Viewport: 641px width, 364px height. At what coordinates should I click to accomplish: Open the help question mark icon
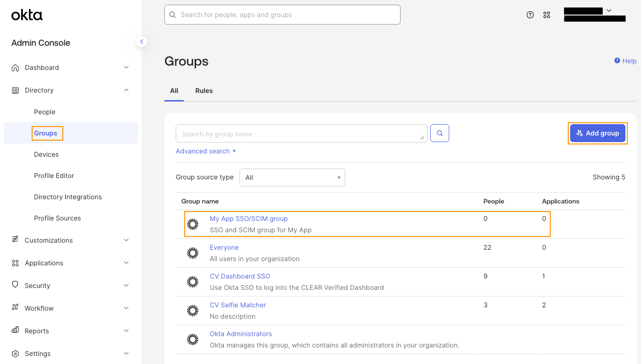[530, 15]
